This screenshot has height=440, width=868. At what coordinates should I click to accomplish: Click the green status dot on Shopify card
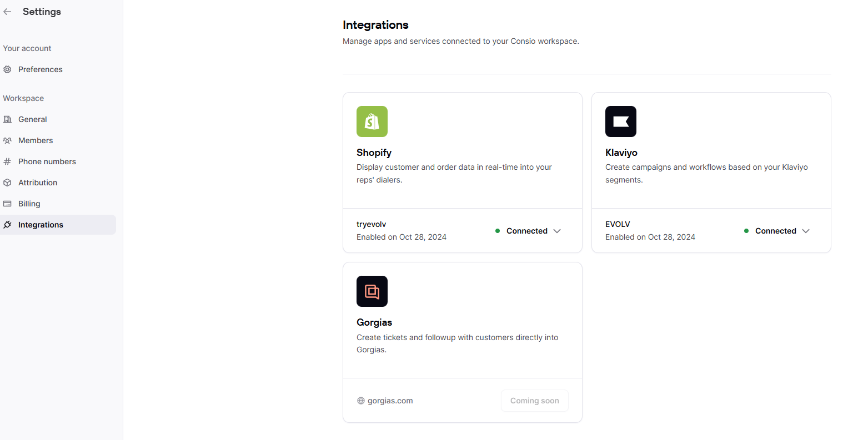tap(498, 231)
